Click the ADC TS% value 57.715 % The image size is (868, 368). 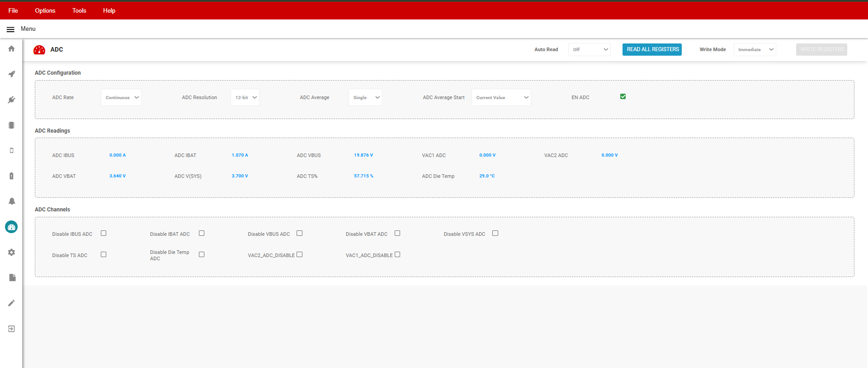tap(363, 176)
